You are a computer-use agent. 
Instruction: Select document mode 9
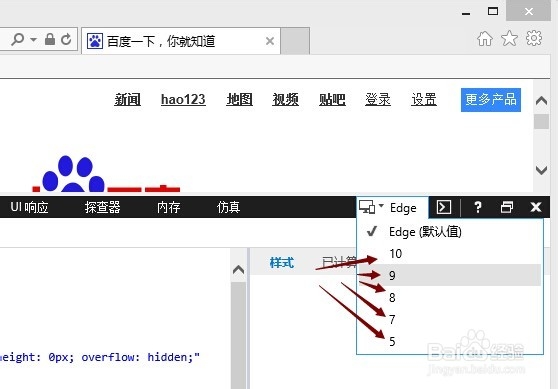click(449, 275)
